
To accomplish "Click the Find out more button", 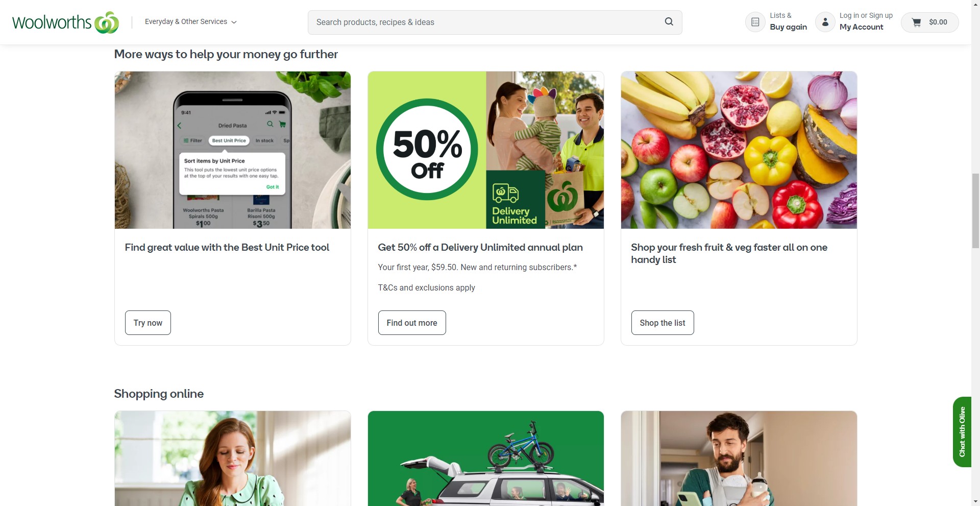I will click(412, 323).
